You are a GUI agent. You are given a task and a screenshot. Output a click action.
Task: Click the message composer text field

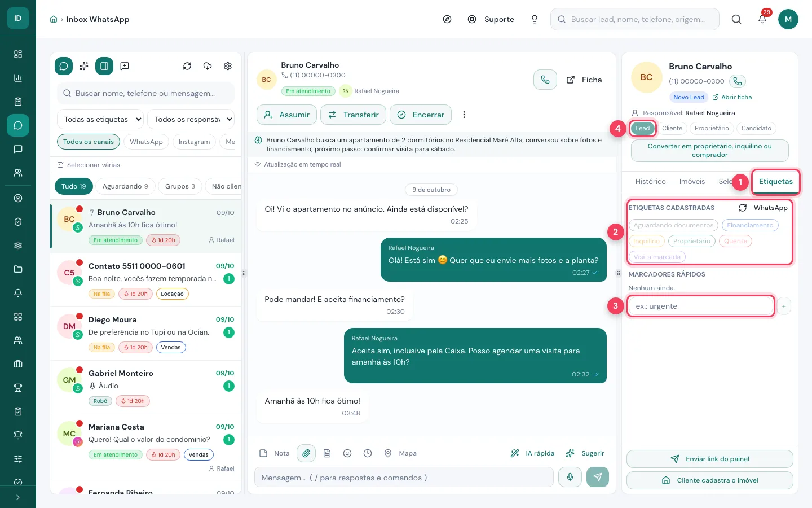click(404, 478)
